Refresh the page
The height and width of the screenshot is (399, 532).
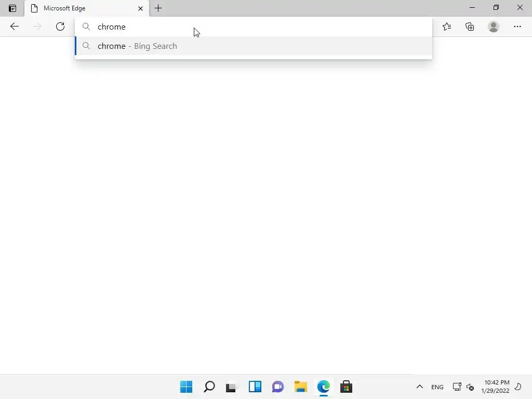tap(60, 26)
